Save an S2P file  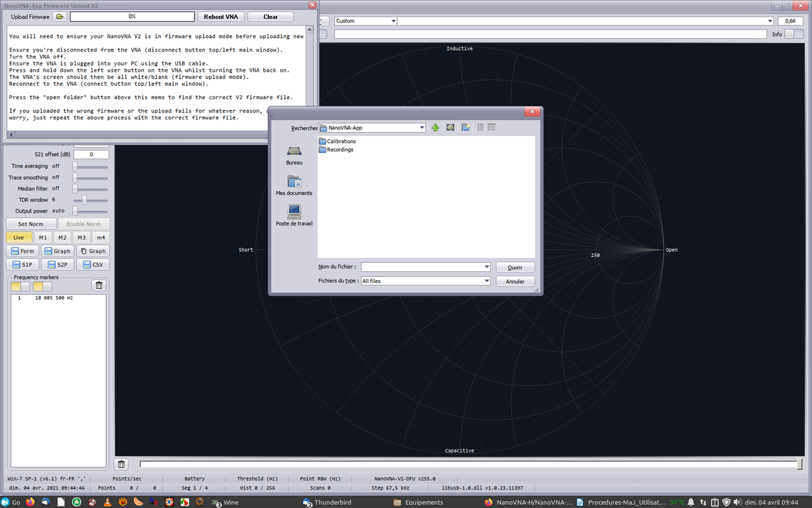pyautogui.click(x=57, y=264)
